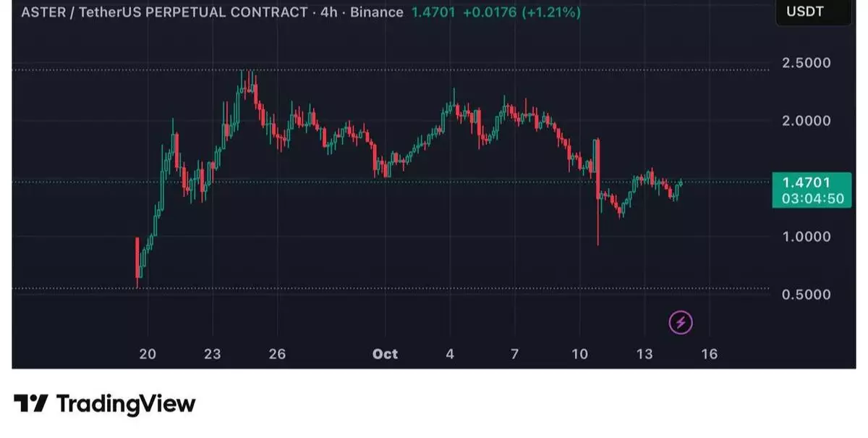The width and height of the screenshot is (868, 438).
Task: Click the TradingView logo icon
Action: pyautogui.click(x=31, y=403)
